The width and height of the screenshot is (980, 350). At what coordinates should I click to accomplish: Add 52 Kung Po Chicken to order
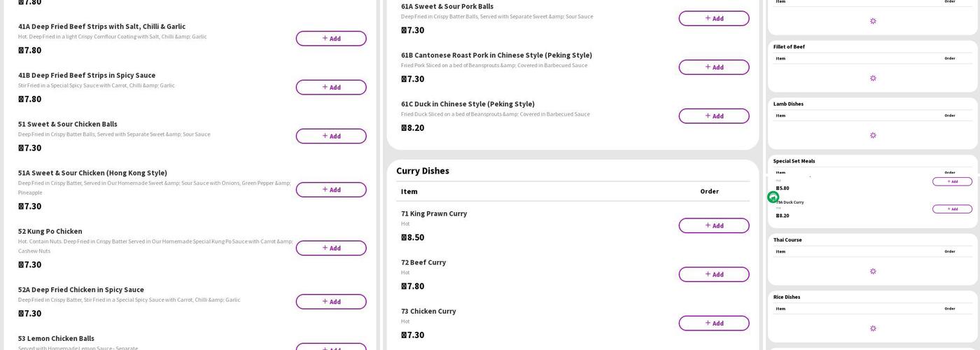tap(330, 248)
